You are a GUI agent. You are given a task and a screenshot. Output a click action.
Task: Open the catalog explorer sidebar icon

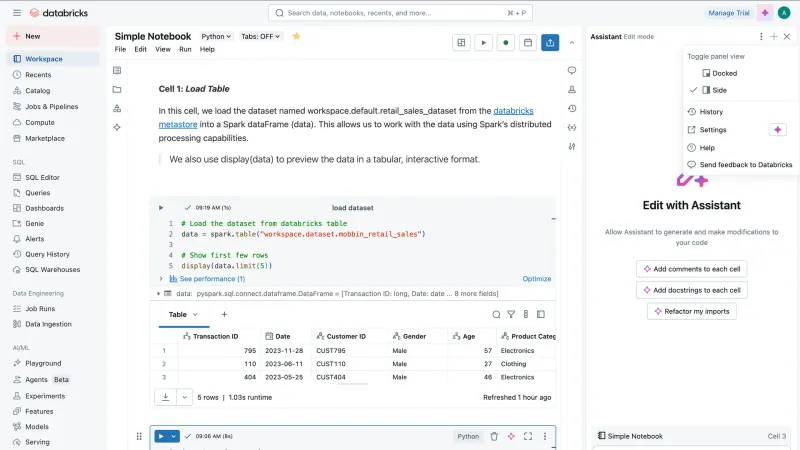[x=117, y=108]
